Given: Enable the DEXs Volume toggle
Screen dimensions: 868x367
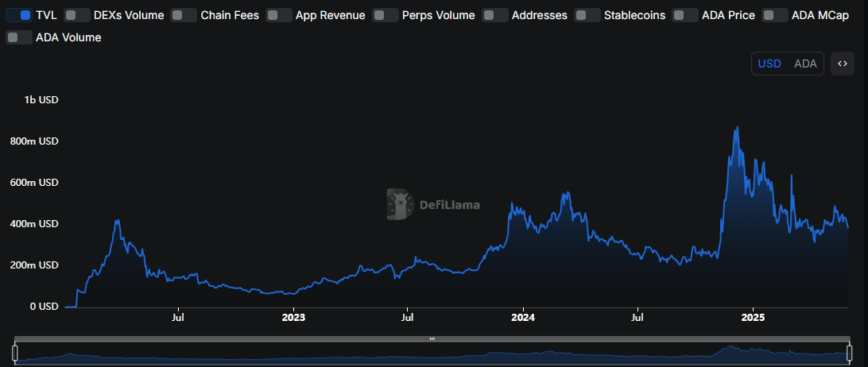Looking at the screenshot, I should [x=77, y=16].
